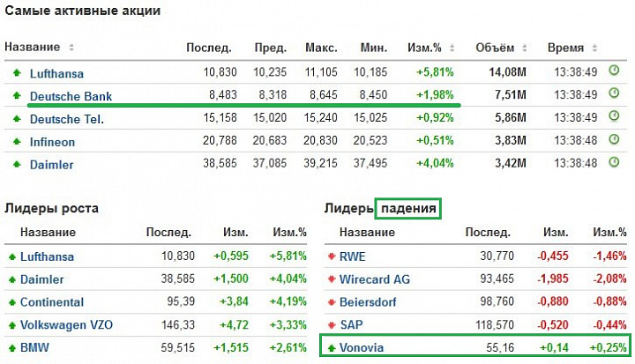
Task: Open SAP stock link
Action: (x=351, y=324)
